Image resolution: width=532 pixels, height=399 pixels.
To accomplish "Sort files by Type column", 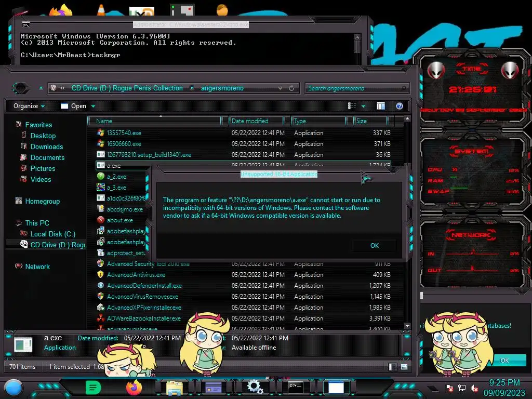I will [x=318, y=121].
